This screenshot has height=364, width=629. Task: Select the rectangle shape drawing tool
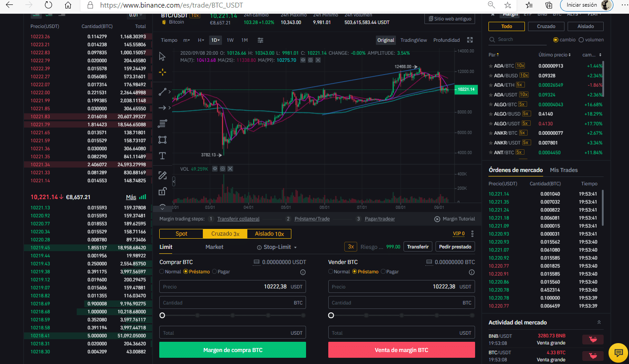(x=162, y=140)
